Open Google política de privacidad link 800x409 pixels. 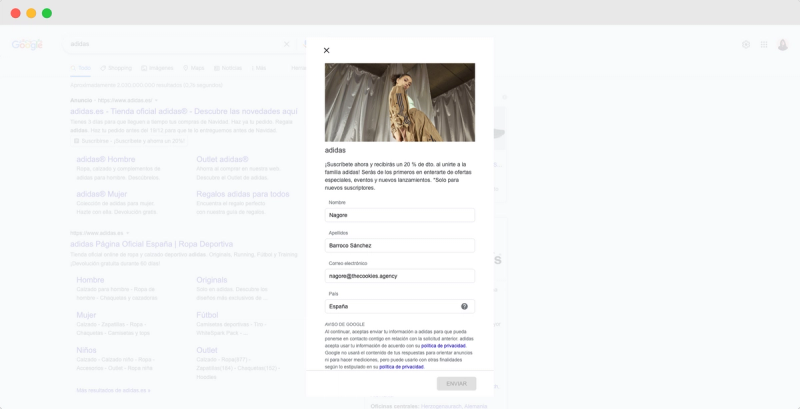401,367
